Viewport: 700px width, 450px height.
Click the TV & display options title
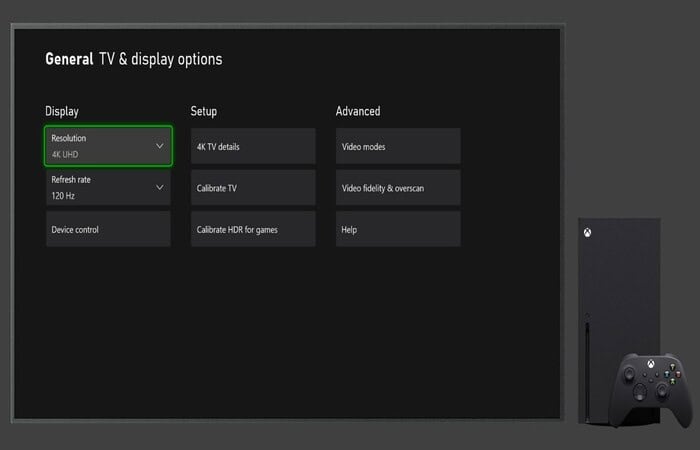(161, 59)
